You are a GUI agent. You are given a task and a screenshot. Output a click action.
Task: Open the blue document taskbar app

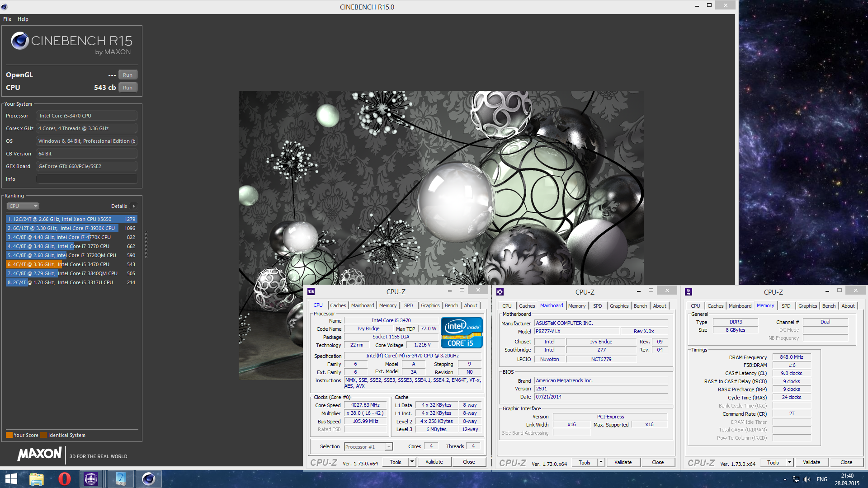tap(120, 479)
